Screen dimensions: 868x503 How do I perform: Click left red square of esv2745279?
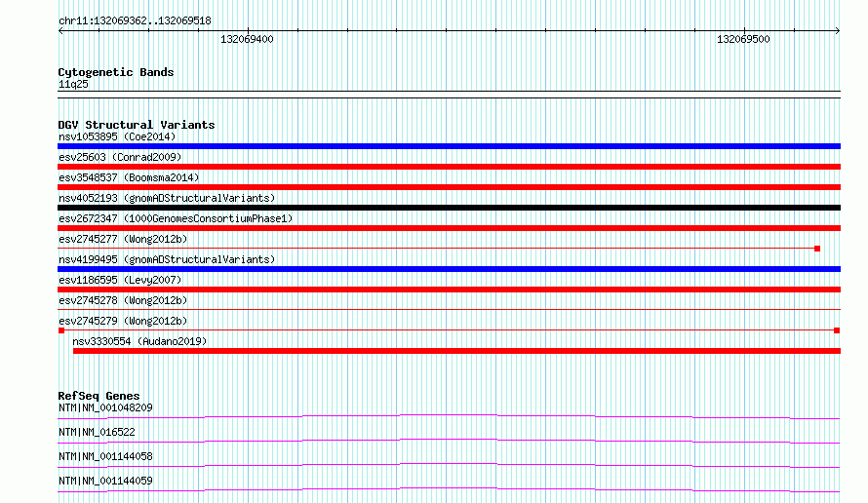click(x=61, y=330)
